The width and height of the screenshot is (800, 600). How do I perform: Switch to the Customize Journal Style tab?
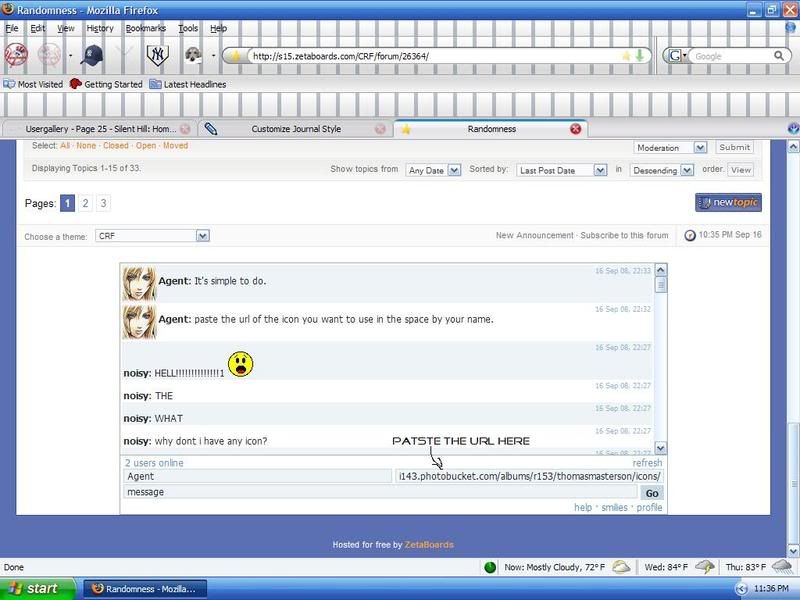(295, 129)
